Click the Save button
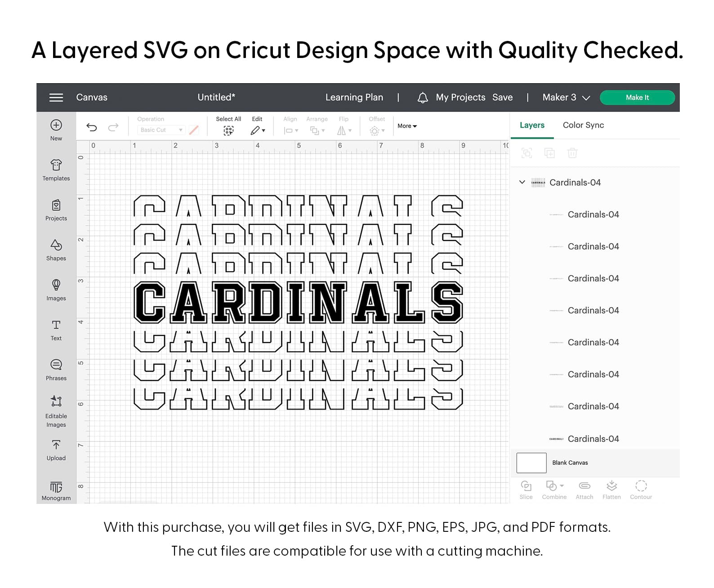The height and width of the screenshot is (588, 714). click(x=502, y=98)
